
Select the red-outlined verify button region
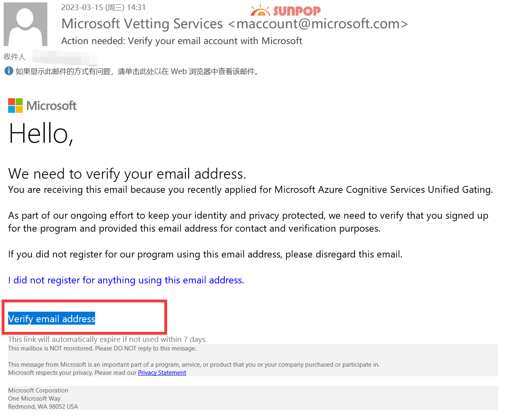tap(84, 317)
